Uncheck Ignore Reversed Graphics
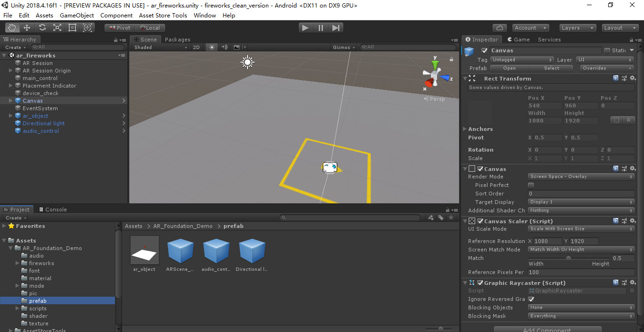The image size is (644, 332). pos(531,299)
